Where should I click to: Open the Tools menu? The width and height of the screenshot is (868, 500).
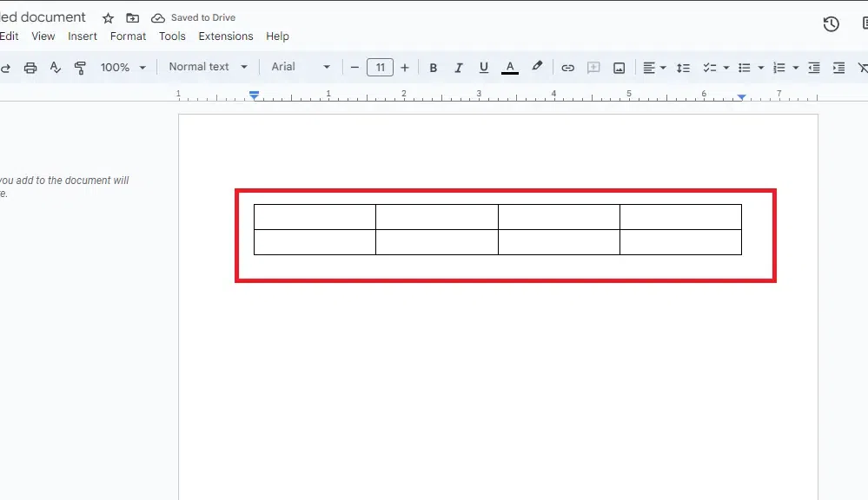pyautogui.click(x=172, y=36)
